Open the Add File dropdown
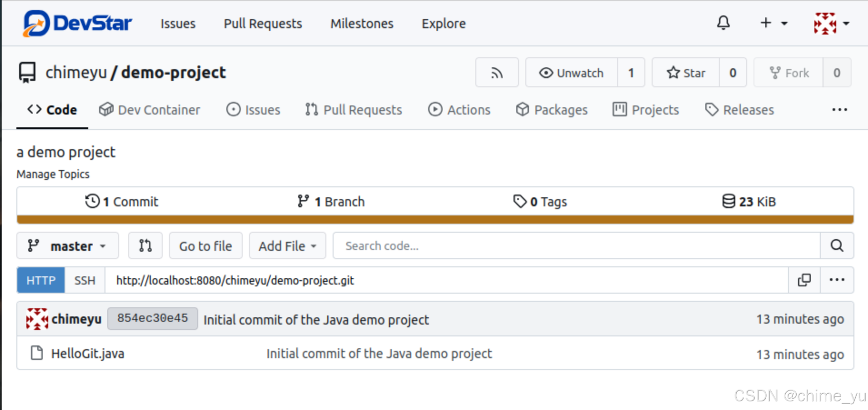868x410 pixels. click(x=287, y=246)
